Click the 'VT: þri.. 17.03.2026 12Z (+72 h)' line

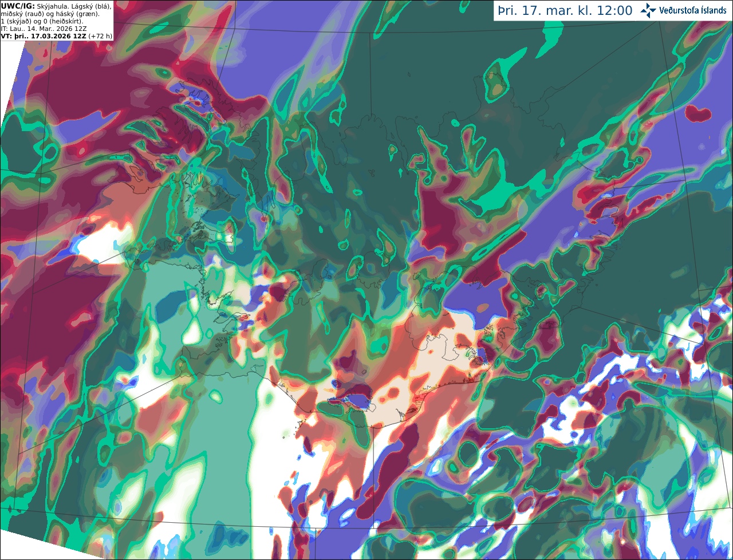57,36
